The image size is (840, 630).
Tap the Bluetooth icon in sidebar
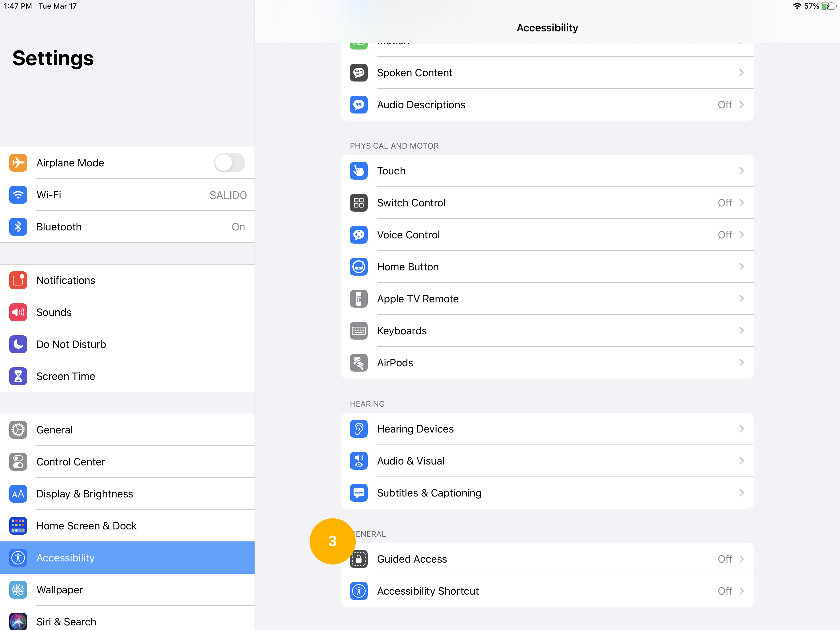pyautogui.click(x=18, y=227)
